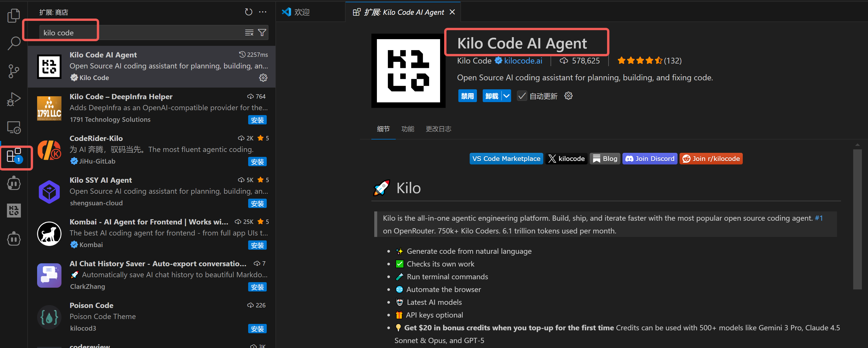
Task: Switch to the 更改日志 tab
Action: coord(438,128)
